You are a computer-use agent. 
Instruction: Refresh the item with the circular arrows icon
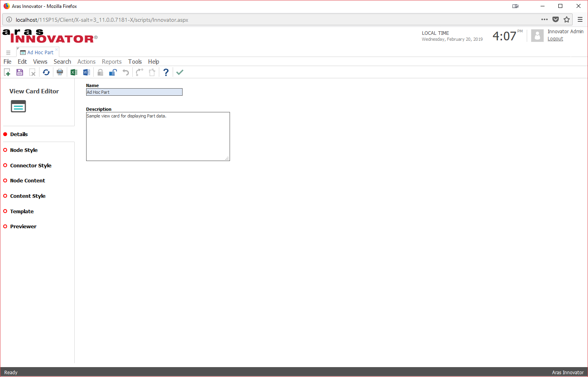(x=46, y=72)
